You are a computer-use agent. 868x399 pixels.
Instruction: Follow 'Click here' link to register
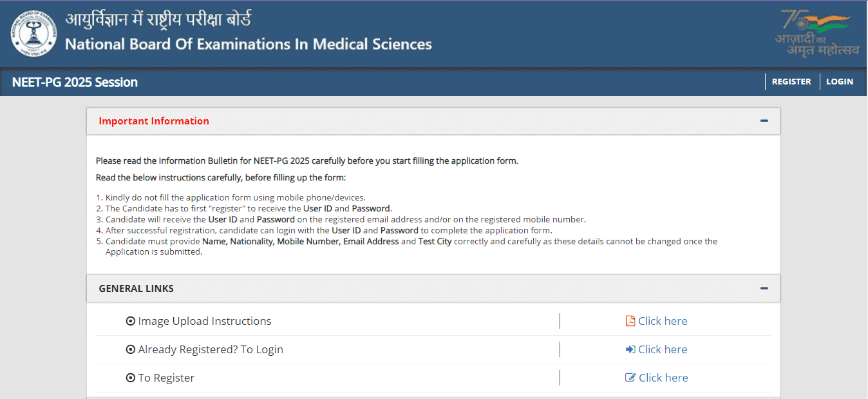[663, 378]
